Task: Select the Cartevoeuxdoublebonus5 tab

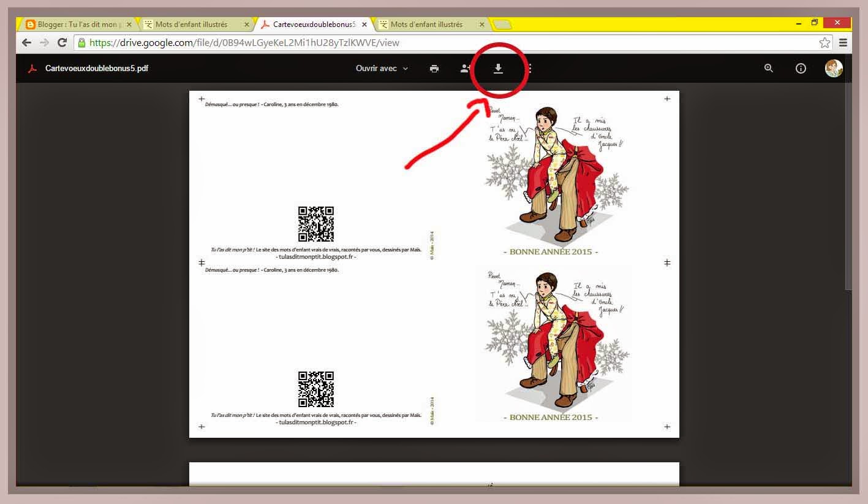Action: pos(314,25)
